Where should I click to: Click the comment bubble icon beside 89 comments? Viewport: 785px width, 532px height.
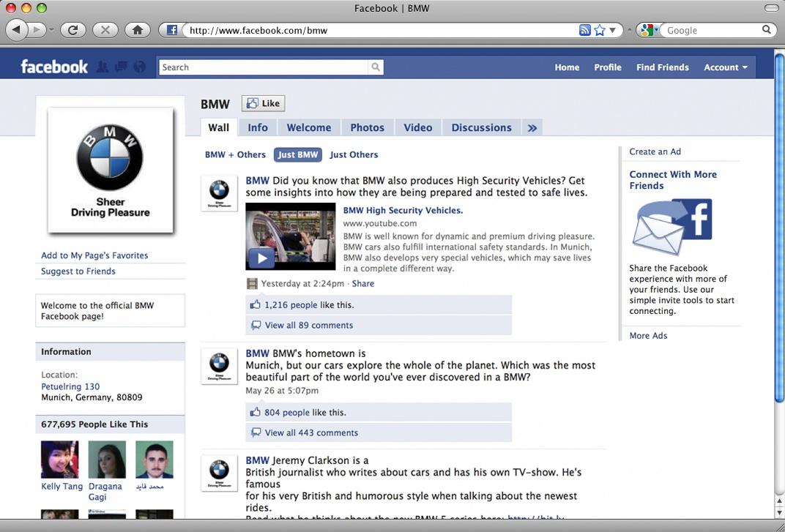(x=256, y=326)
